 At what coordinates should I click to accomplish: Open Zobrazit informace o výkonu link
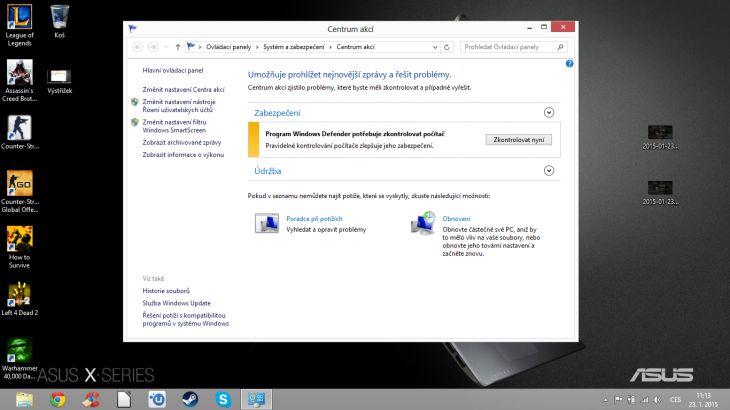pos(183,155)
